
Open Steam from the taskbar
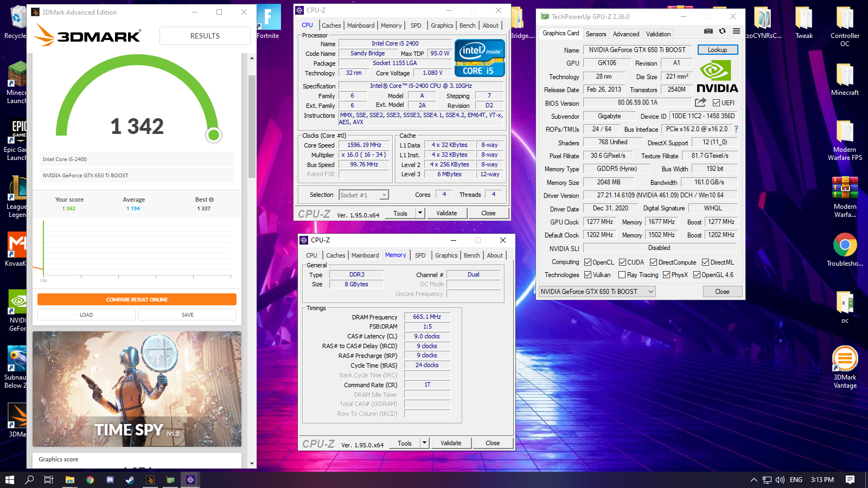point(130,480)
